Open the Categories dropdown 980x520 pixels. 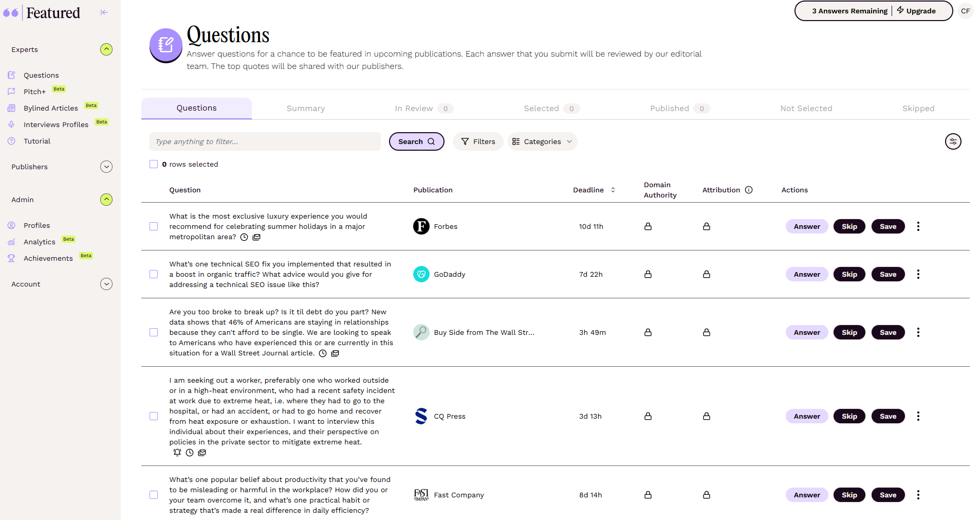click(x=542, y=141)
